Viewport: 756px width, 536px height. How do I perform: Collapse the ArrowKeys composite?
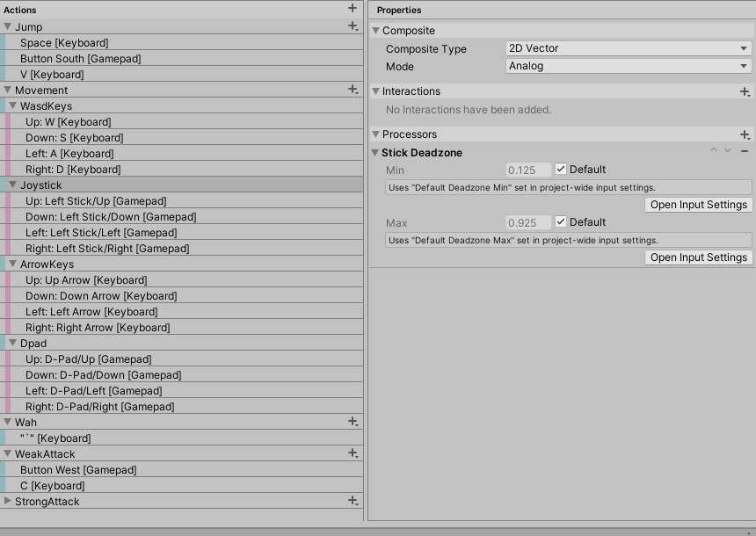click(13, 264)
